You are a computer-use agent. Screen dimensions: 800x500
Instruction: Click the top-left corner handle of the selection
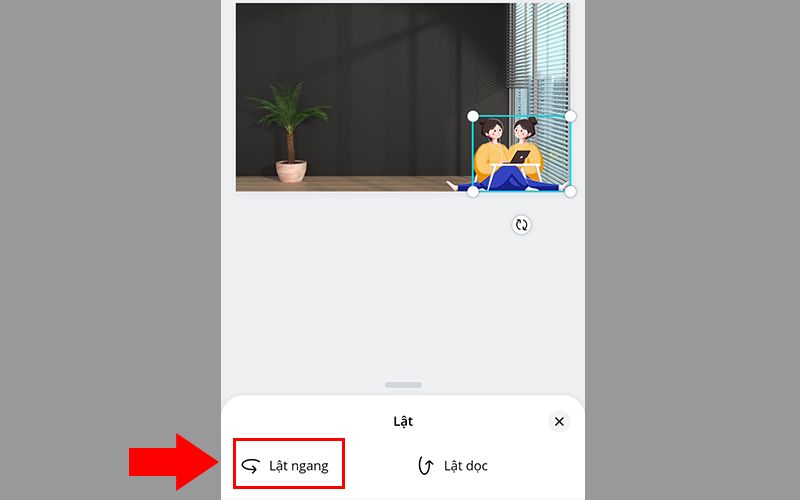[x=473, y=116]
